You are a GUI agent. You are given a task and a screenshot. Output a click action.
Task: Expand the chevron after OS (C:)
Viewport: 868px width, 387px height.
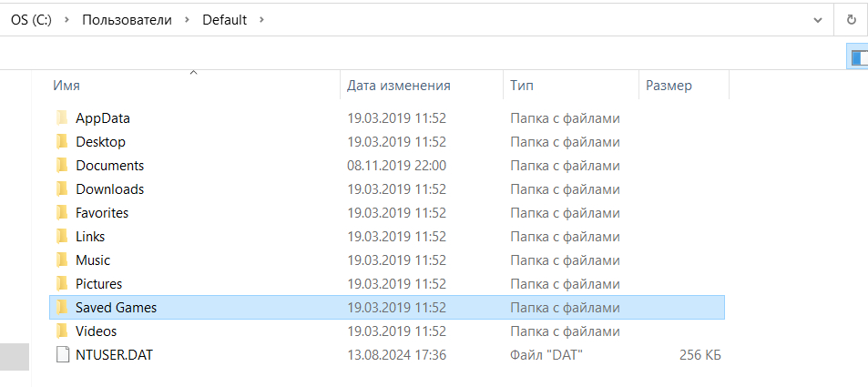coord(66,19)
